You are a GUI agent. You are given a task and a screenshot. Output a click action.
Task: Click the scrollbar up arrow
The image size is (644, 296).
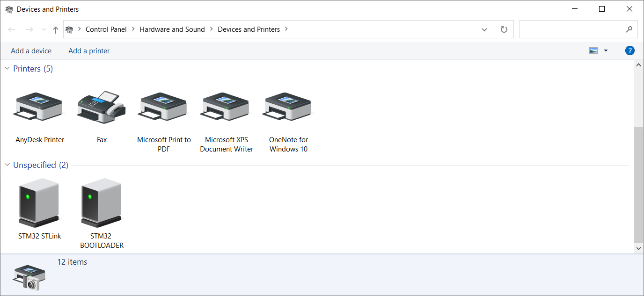point(639,65)
